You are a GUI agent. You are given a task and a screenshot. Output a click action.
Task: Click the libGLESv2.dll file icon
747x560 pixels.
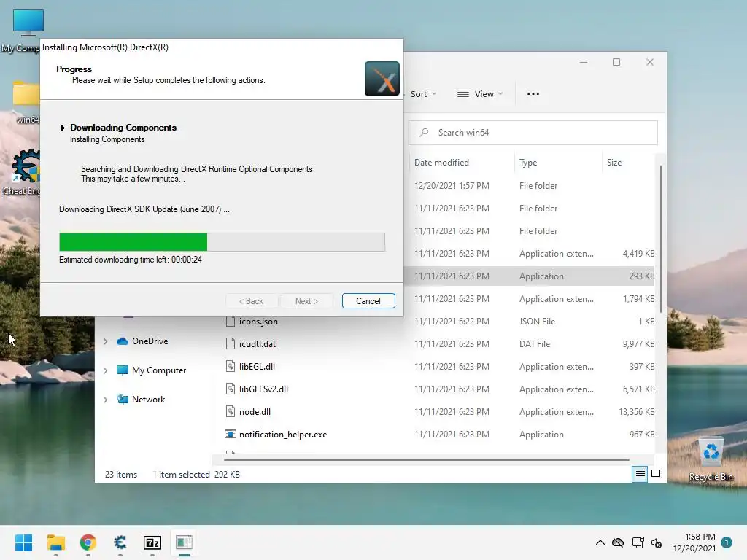230,389
